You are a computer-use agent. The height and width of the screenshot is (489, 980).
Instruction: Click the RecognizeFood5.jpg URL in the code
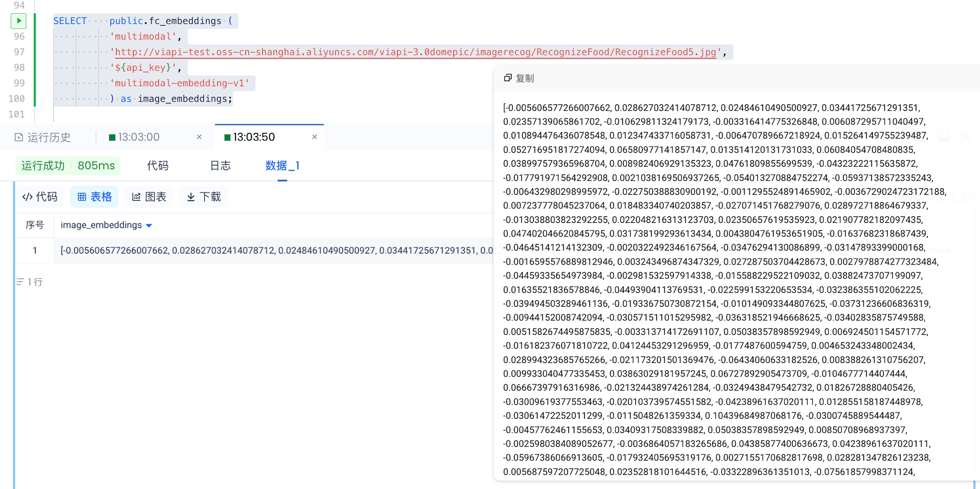tap(416, 52)
